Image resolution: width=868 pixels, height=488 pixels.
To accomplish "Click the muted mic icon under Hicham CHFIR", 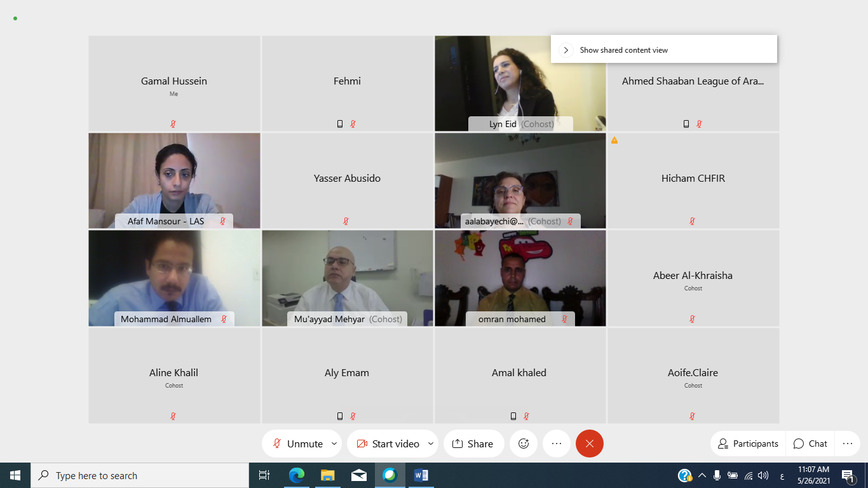I will click(693, 221).
